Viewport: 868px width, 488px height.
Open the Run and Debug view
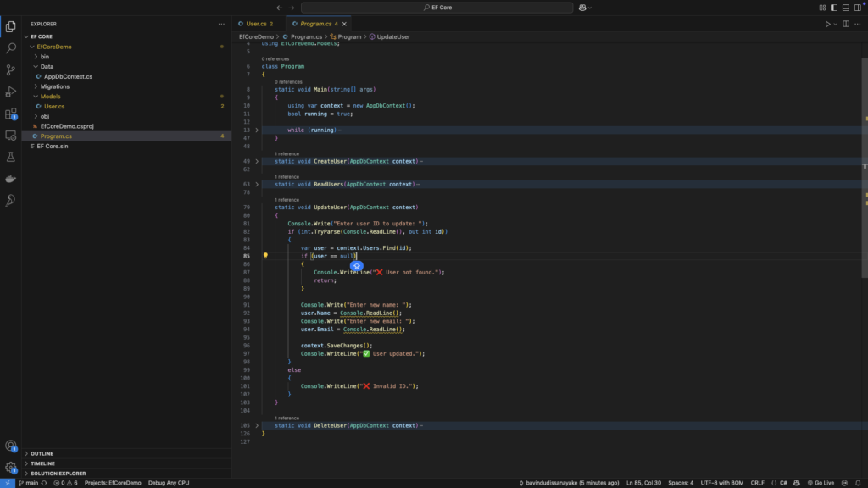click(10, 91)
